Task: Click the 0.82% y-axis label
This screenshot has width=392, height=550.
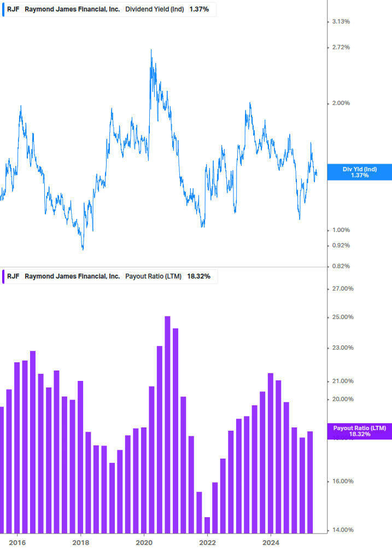Action: pyautogui.click(x=341, y=266)
